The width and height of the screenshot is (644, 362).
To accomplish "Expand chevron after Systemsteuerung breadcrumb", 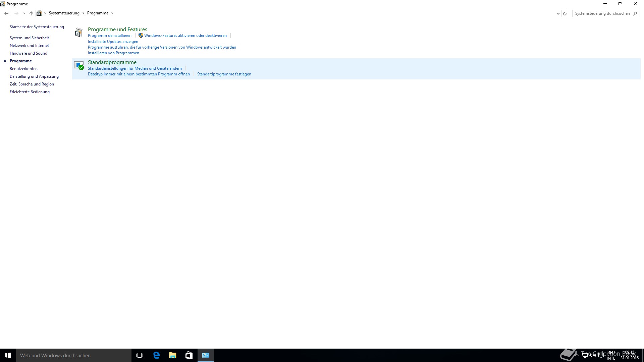I will (x=83, y=13).
